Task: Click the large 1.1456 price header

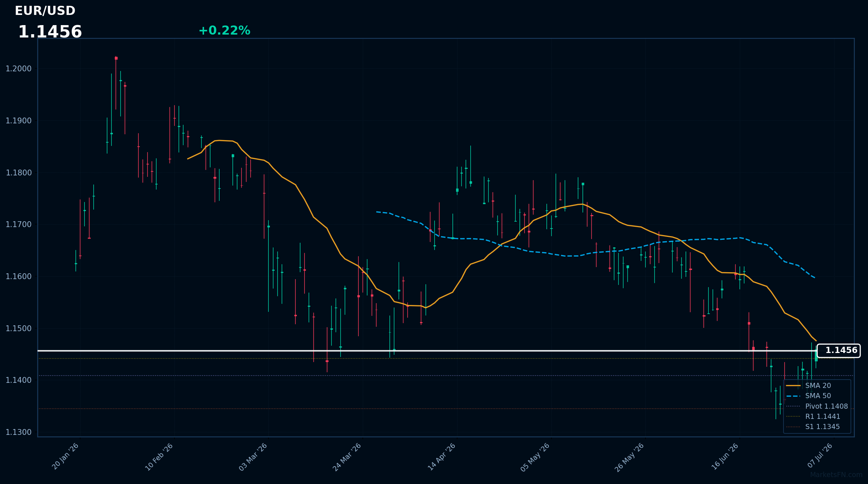Action: (50, 32)
